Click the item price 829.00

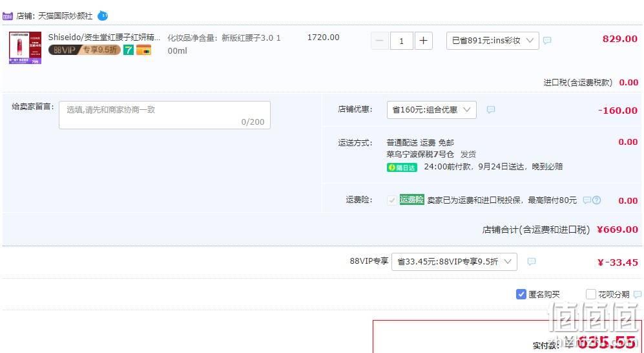619,39
